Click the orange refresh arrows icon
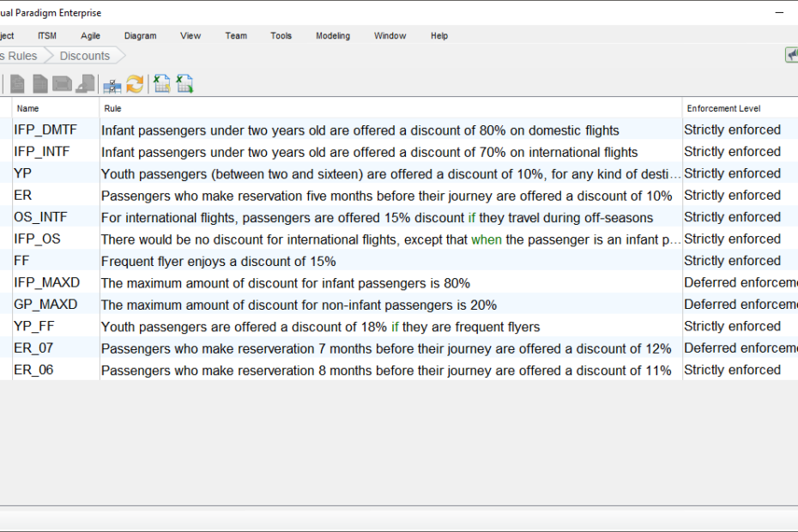 135,84
